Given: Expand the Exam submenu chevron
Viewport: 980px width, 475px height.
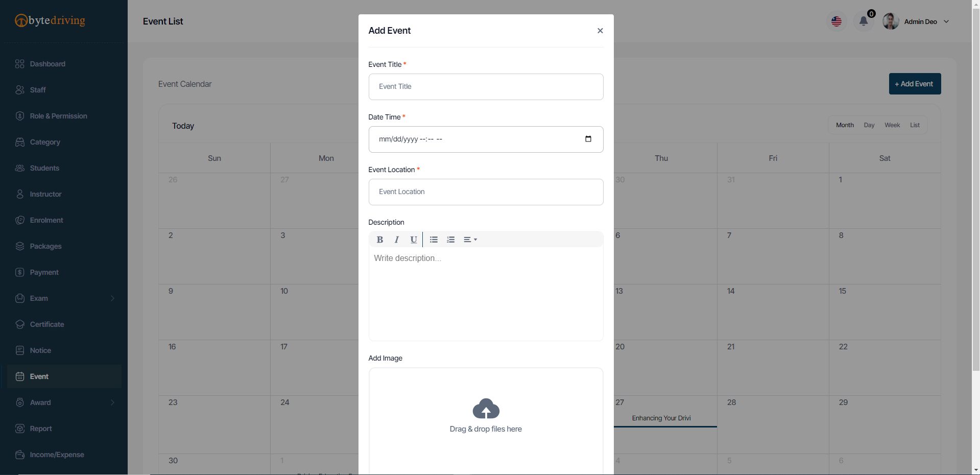Looking at the screenshot, I should 112,298.
